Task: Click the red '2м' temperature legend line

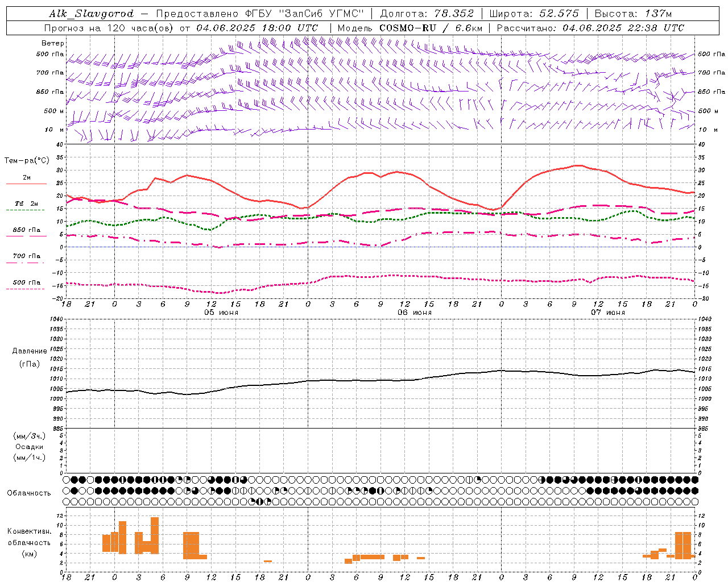Action: tap(26, 184)
